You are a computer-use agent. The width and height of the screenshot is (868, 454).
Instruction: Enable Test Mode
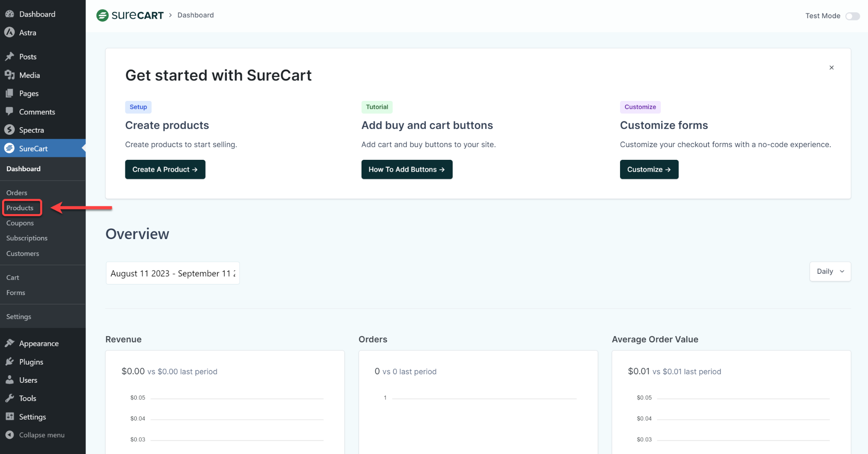tap(853, 16)
